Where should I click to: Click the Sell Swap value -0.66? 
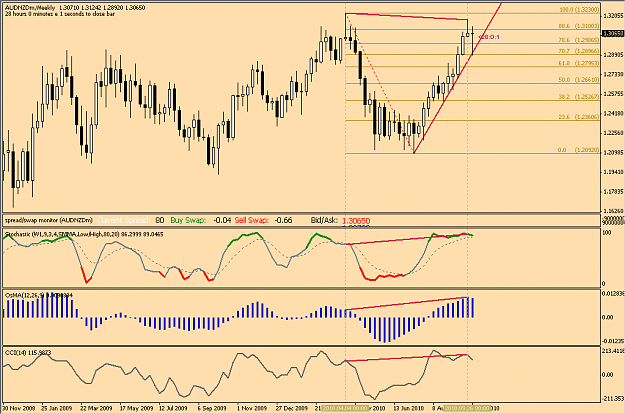pyautogui.click(x=283, y=220)
